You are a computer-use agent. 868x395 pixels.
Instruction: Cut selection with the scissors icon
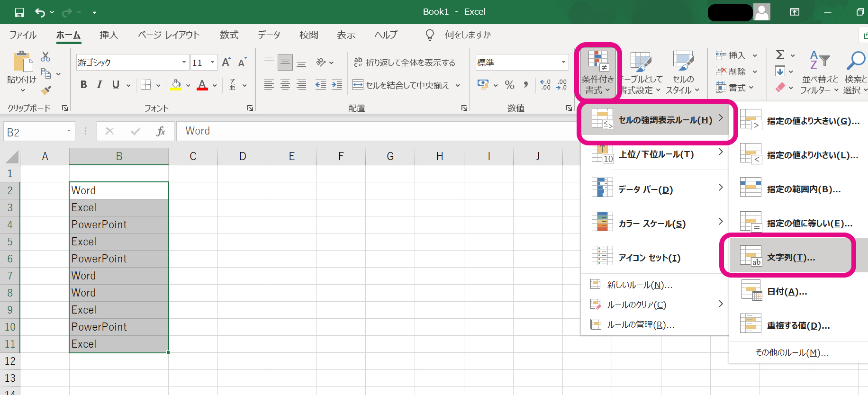point(45,56)
